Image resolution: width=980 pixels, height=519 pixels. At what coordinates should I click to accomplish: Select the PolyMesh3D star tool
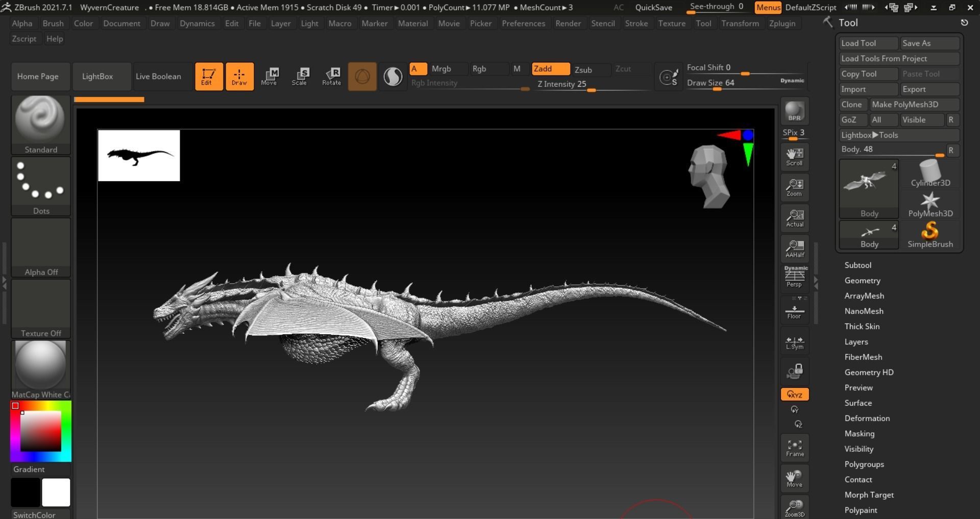tap(930, 204)
